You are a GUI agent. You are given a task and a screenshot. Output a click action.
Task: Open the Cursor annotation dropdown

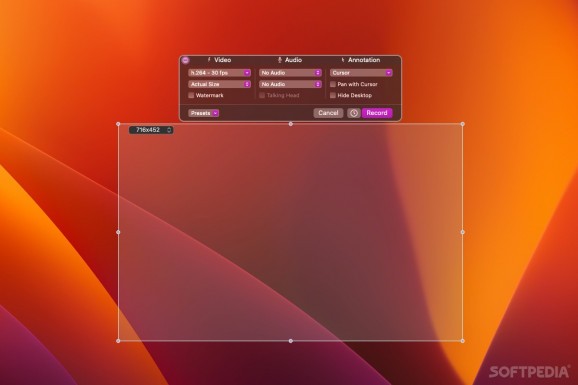click(361, 73)
